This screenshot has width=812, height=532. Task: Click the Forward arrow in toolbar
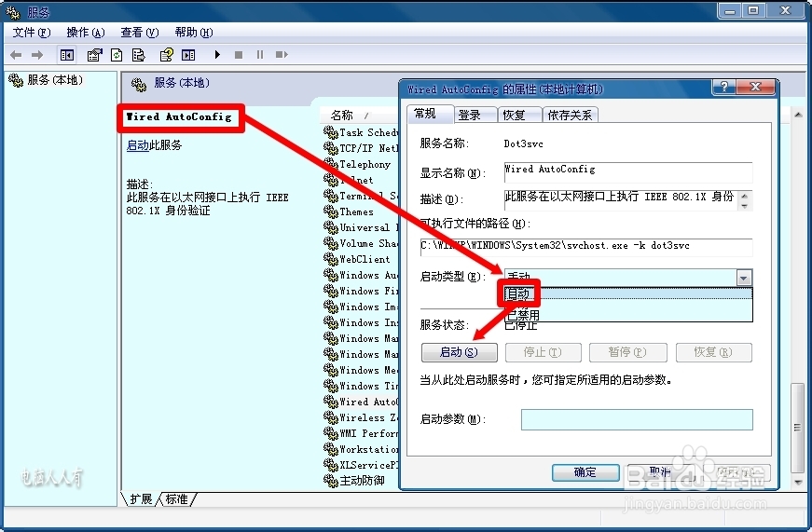coord(37,55)
